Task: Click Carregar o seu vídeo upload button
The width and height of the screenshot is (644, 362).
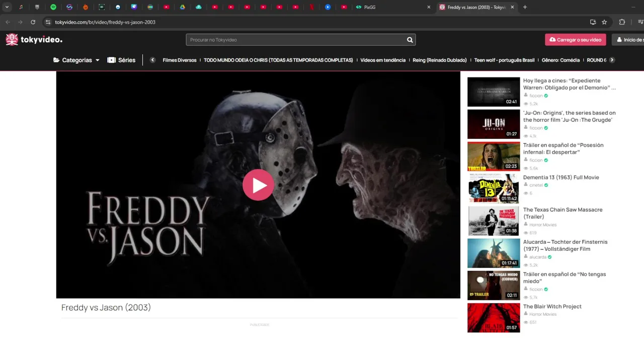Action: click(x=575, y=40)
